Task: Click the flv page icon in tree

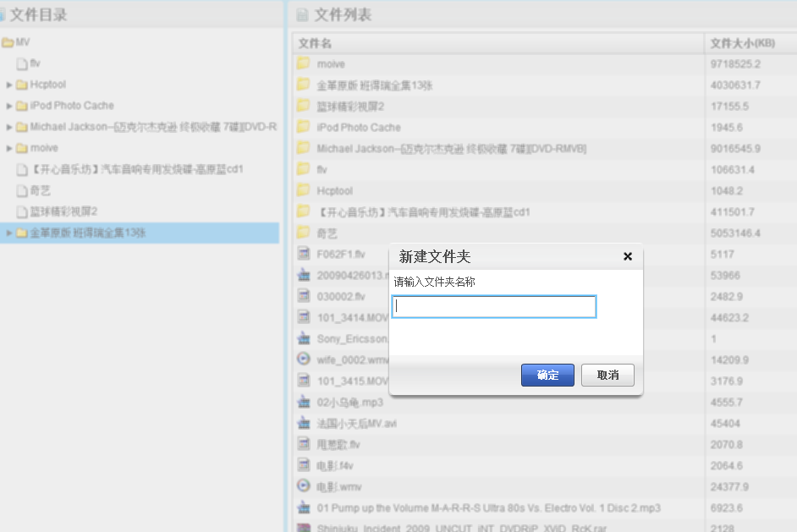Action: tap(22, 63)
